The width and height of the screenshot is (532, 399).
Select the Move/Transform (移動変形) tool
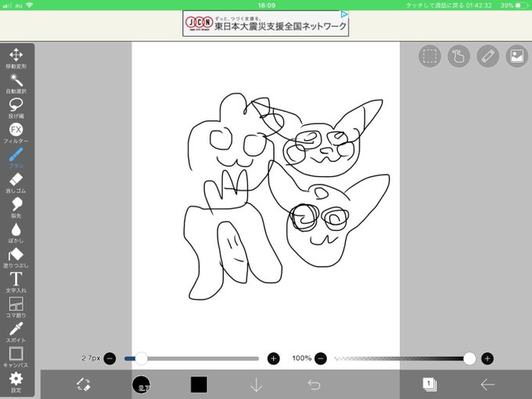(x=16, y=58)
